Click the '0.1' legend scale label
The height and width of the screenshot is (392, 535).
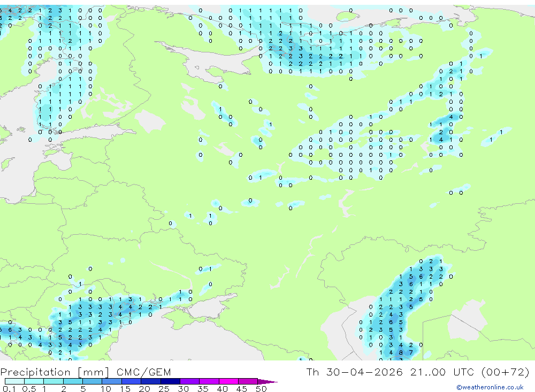(x=9, y=389)
